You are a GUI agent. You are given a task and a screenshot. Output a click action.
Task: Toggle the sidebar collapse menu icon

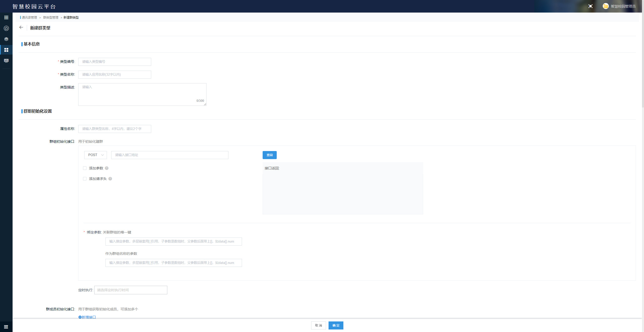point(6,327)
